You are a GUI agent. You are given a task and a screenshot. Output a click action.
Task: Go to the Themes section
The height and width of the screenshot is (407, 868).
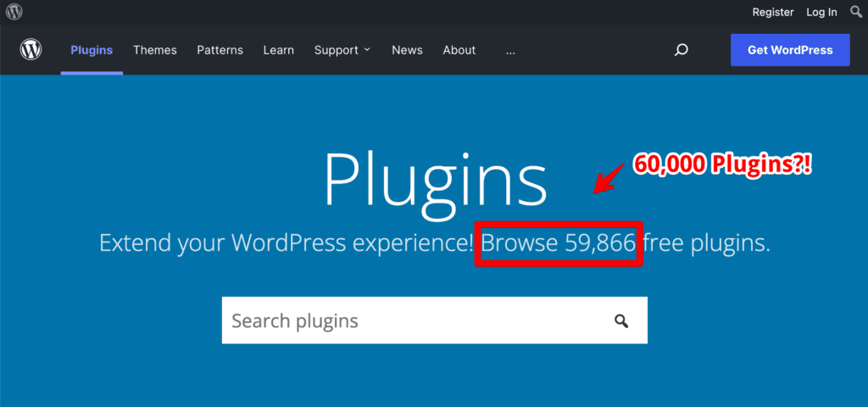pyautogui.click(x=155, y=50)
